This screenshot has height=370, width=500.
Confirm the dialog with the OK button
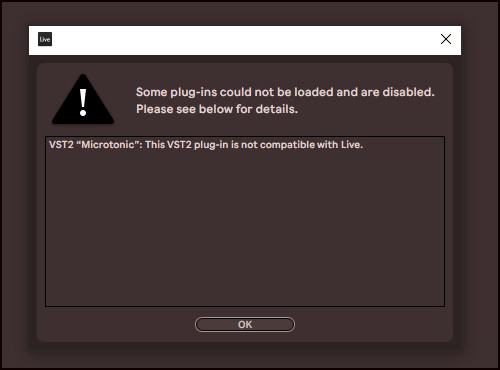pyautogui.click(x=245, y=324)
